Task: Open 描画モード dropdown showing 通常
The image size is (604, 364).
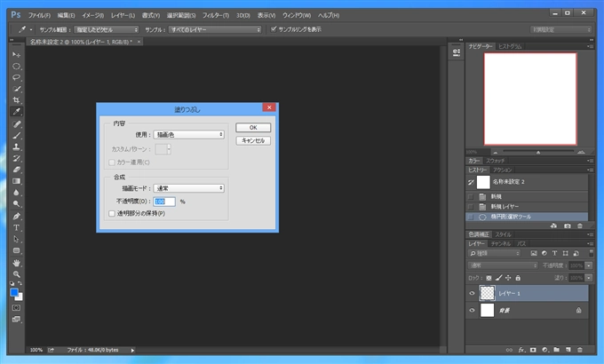Action: (188, 188)
